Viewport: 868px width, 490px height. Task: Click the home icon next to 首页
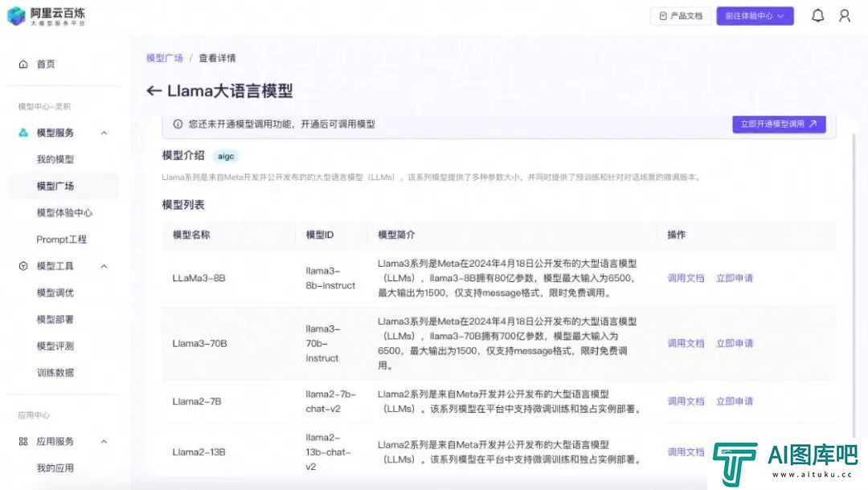[x=23, y=64]
